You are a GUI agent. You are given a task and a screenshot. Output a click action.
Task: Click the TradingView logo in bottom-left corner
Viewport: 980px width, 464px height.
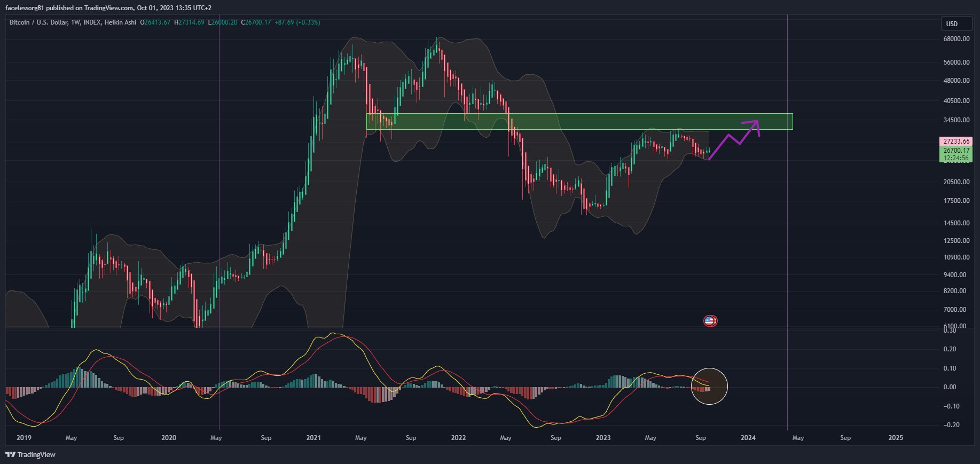pos(30,454)
